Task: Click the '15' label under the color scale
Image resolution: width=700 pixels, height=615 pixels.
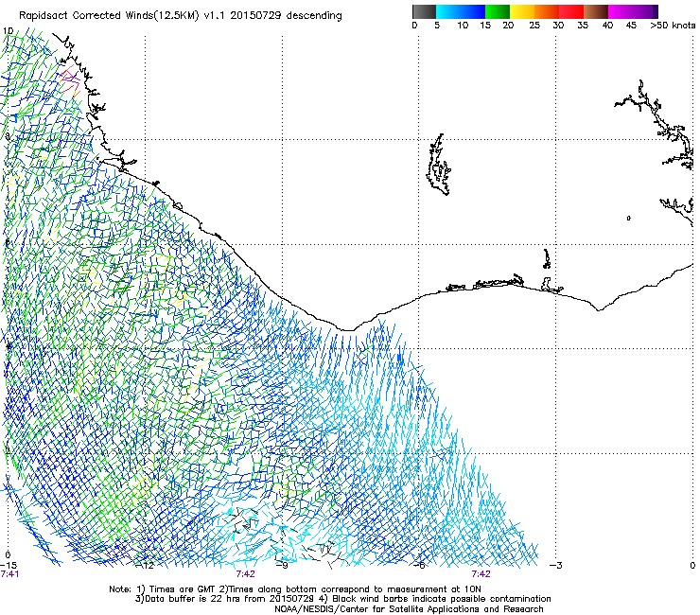Action: click(485, 26)
